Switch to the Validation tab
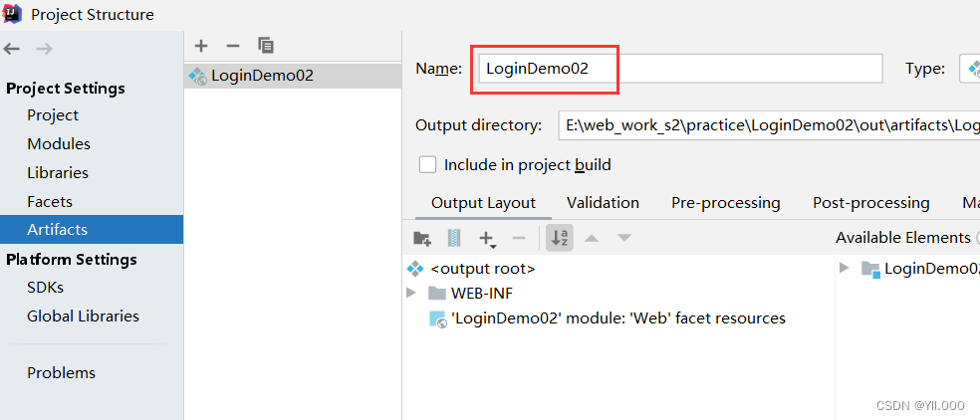This screenshot has height=420, width=980. pyautogui.click(x=603, y=202)
